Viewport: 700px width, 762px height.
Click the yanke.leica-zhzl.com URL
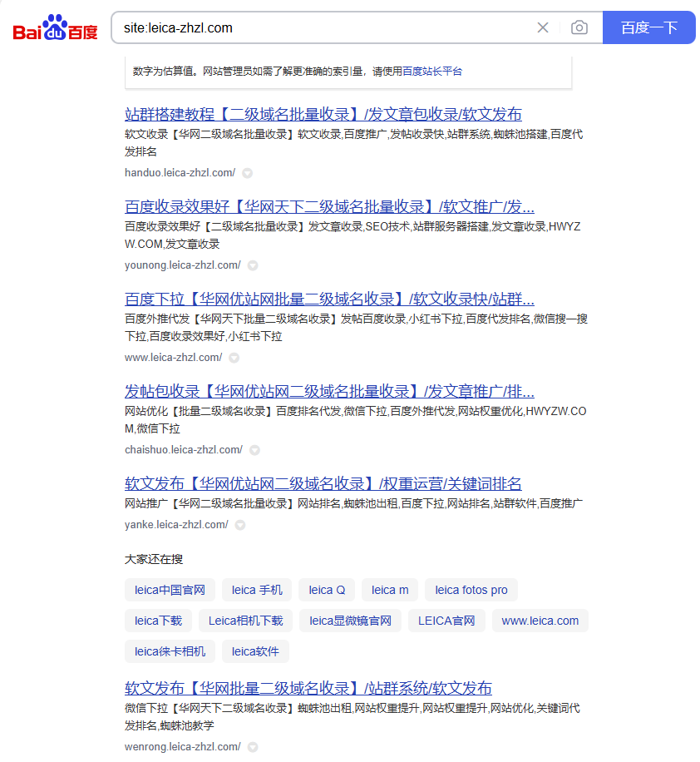click(x=176, y=524)
